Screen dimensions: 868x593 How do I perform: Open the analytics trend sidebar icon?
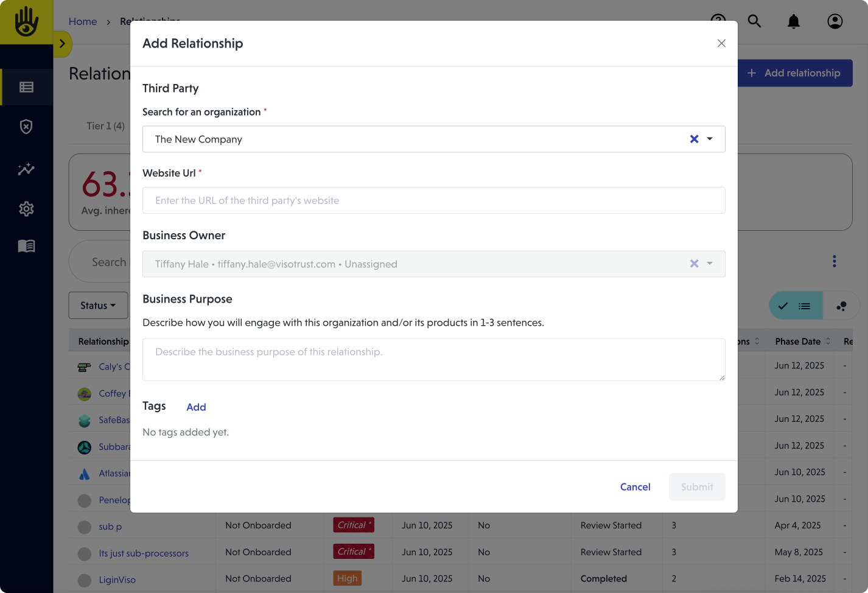(x=26, y=169)
